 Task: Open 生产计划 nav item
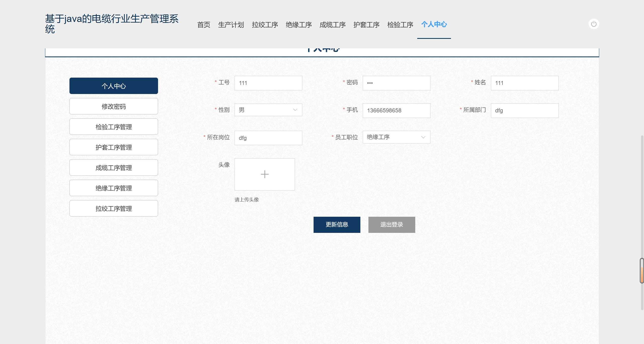[x=231, y=25]
